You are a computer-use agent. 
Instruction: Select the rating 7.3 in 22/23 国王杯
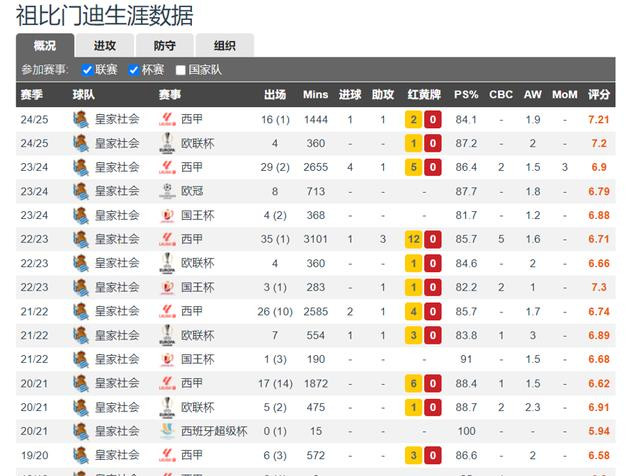pos(599,287)
